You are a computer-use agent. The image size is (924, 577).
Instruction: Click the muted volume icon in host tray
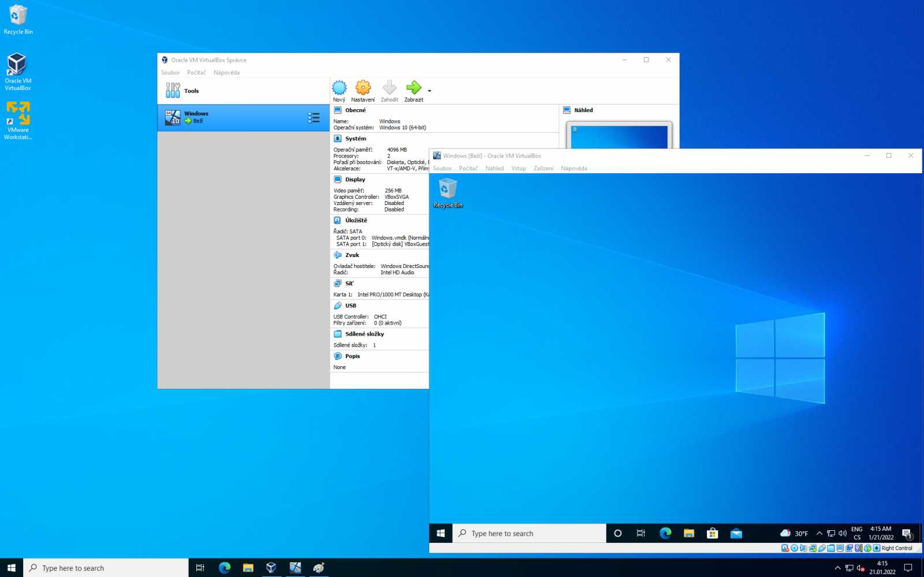pos(860,568)
